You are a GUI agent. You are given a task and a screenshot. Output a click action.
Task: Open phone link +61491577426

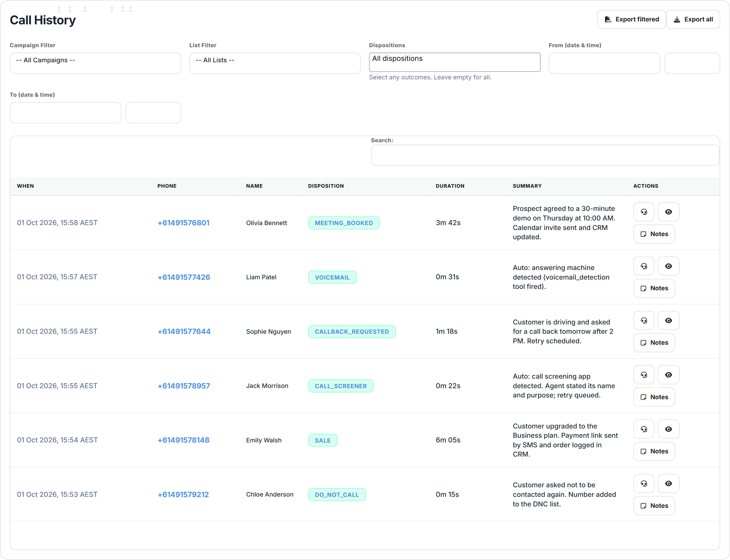(x=184, y=277)
